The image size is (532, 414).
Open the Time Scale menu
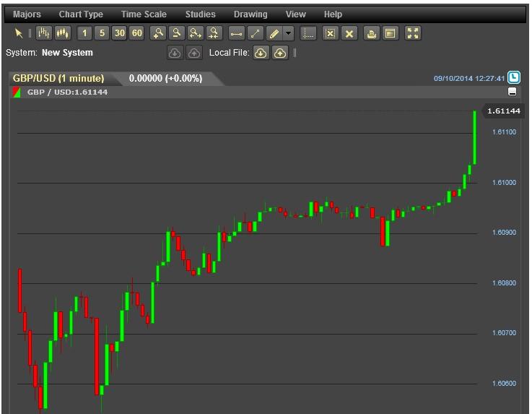[x=144, y=14]
